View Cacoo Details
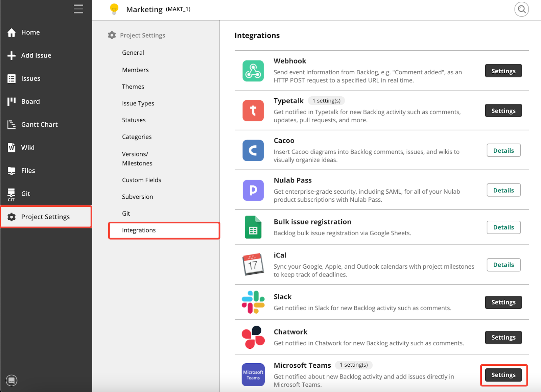The width and height of the screenshot is (541, 392). click(x=503, y=151)
